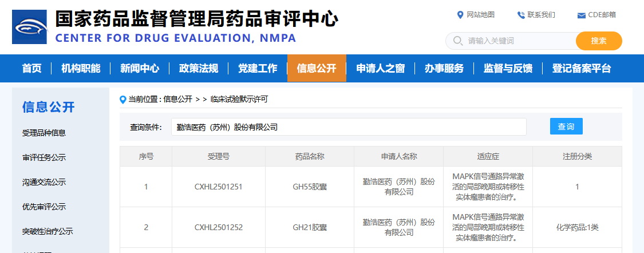Select 政策法规 in the navigation bar
This screenshot has height=253, width=644.
click(x=199, y=69)
